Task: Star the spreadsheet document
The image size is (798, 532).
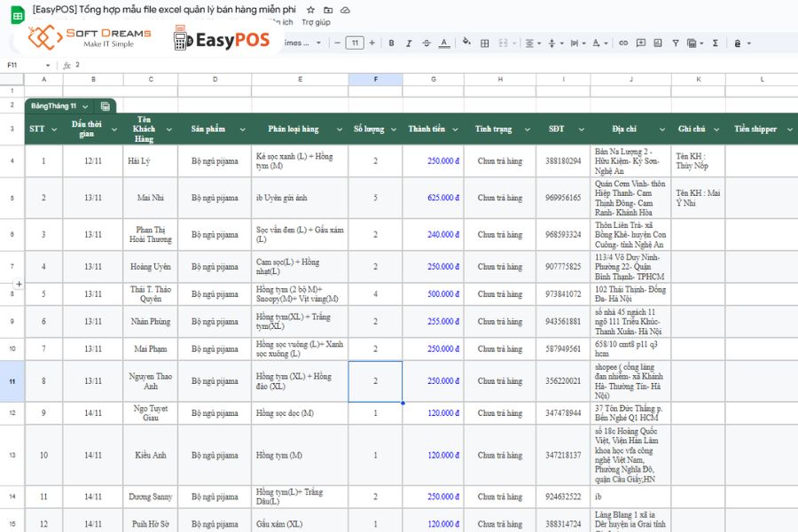Action: coord(309,10)
